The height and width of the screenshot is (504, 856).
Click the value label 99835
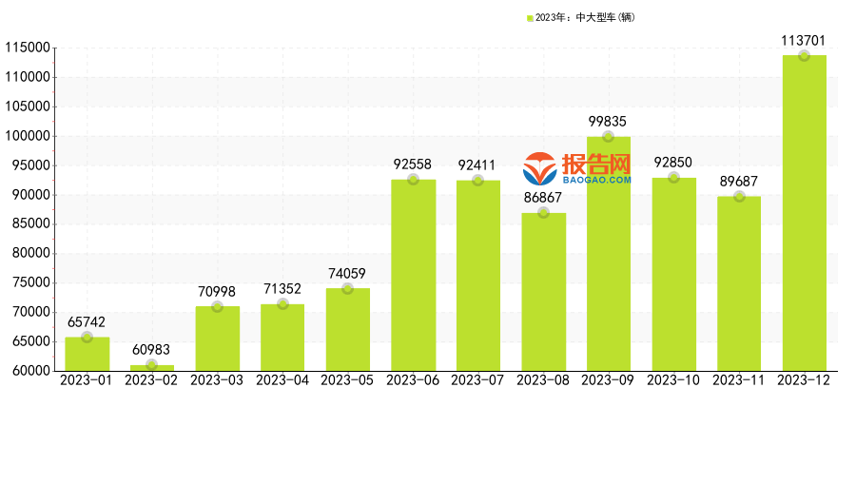tap(607, 122)
